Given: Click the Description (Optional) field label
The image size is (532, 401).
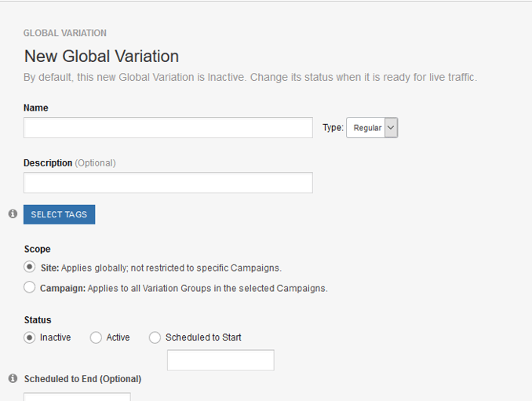Looking at the screenshot, I should (x=70, y=163).
